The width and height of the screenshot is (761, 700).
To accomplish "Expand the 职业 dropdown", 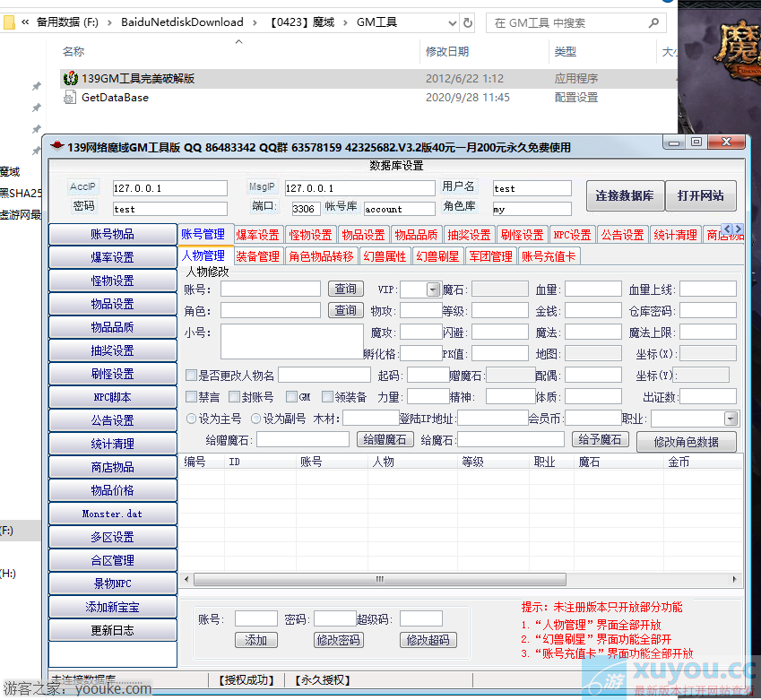I will [731, 419].
